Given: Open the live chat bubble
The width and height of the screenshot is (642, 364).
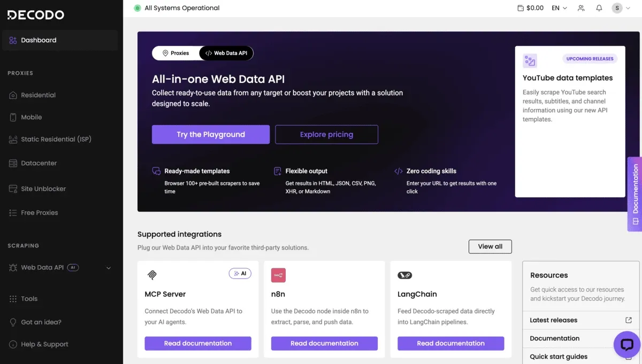Looking at the screenshot, I should 626,345.
